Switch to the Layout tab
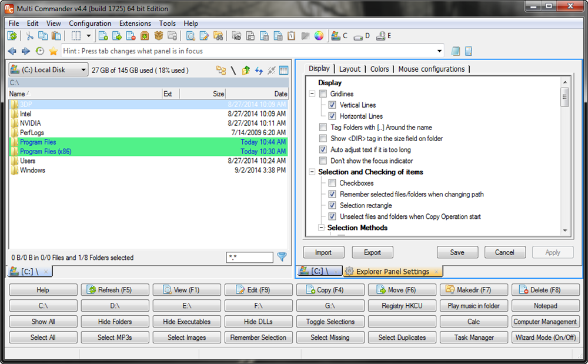 click(349, 69)
